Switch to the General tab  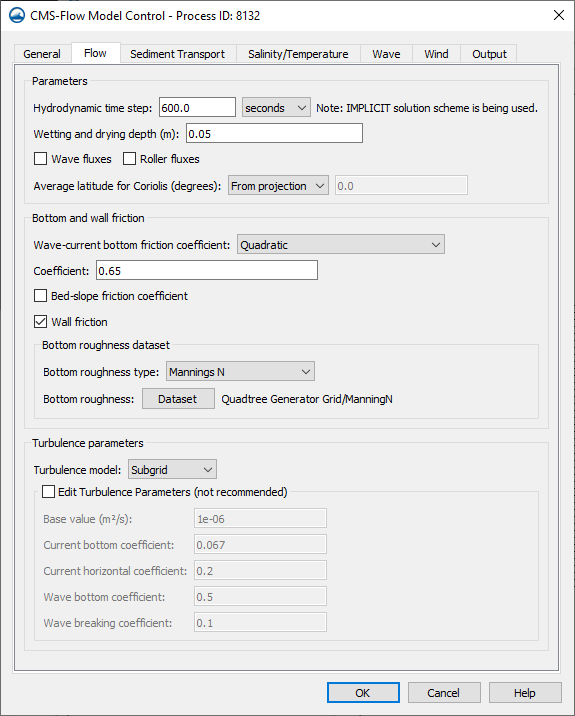click(x=42, y=54)
